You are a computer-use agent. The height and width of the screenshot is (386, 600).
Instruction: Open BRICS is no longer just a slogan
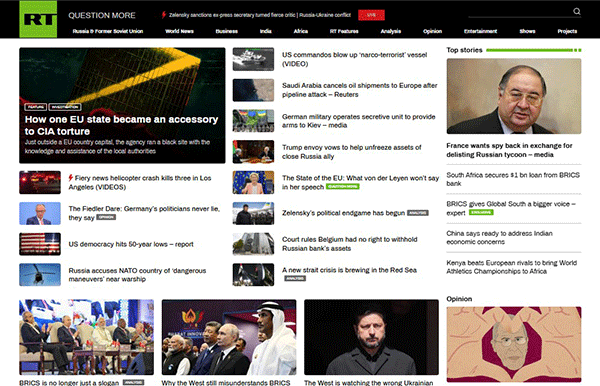pos(69,383)
